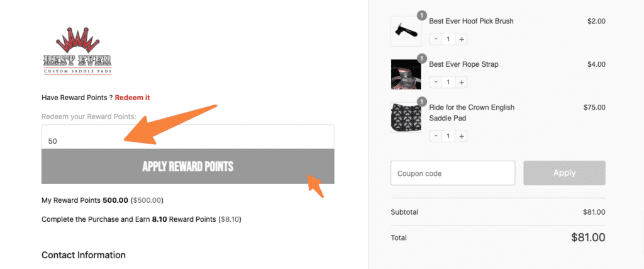Click the Rope Strap product thumbnail
Screen dimensions: 644x269
pos(406,74)
